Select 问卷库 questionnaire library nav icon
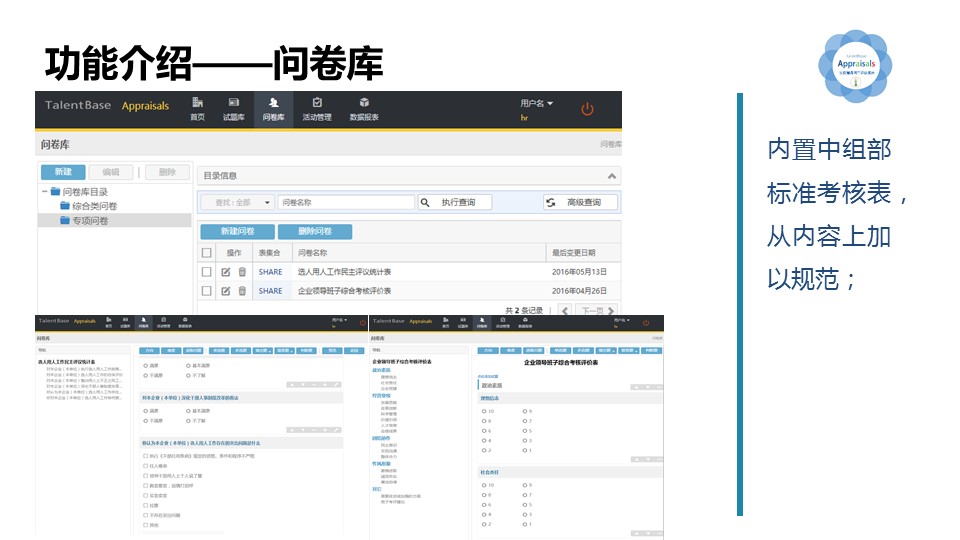Screen dimensions: 960x540 tap(274, 103)
